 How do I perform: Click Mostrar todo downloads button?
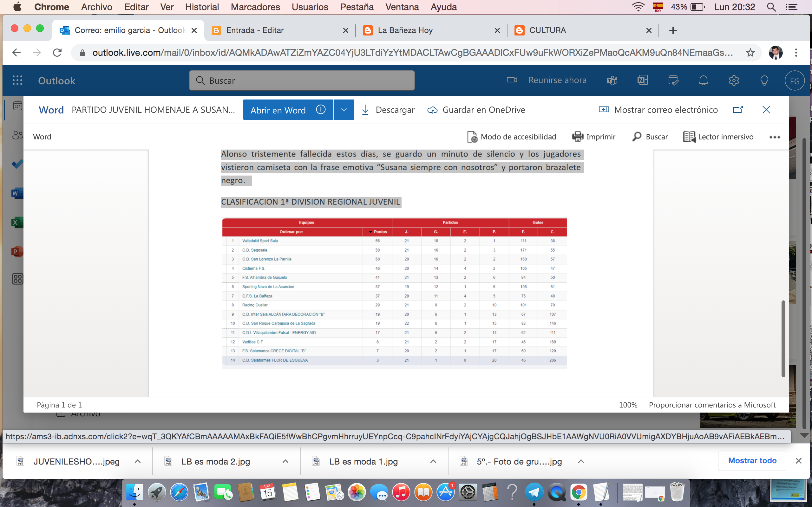[x=752, y=461]
